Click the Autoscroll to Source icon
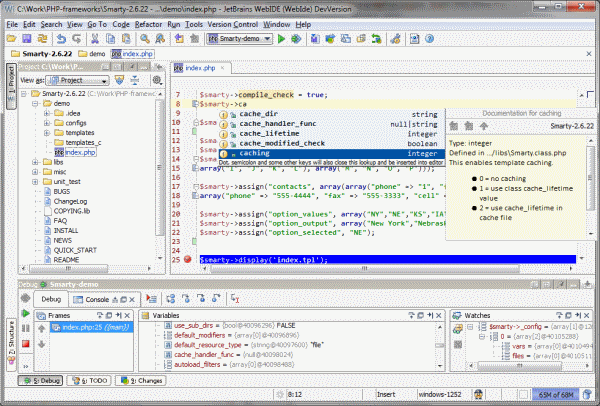 [119, 80]
